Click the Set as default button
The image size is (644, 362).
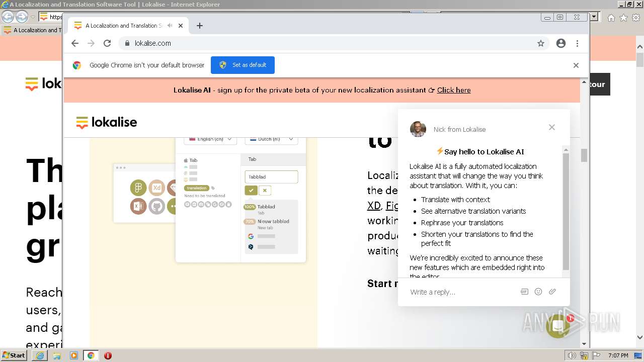(243, 65)
